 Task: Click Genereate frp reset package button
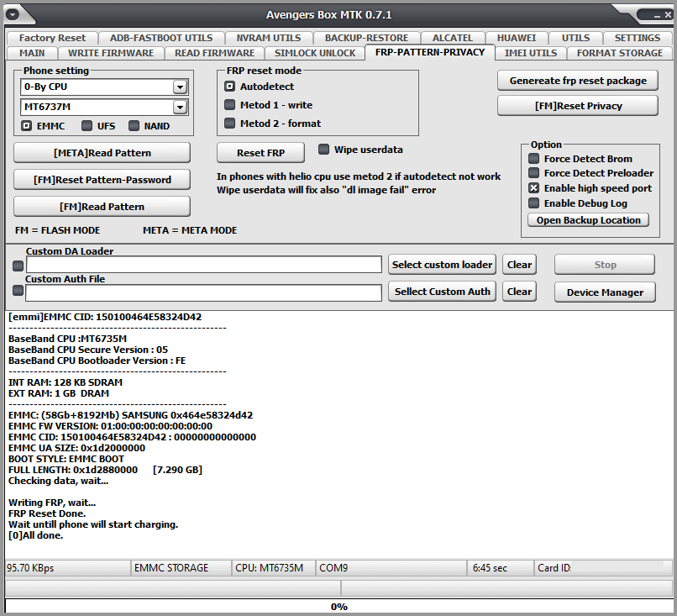pos(578,81)
